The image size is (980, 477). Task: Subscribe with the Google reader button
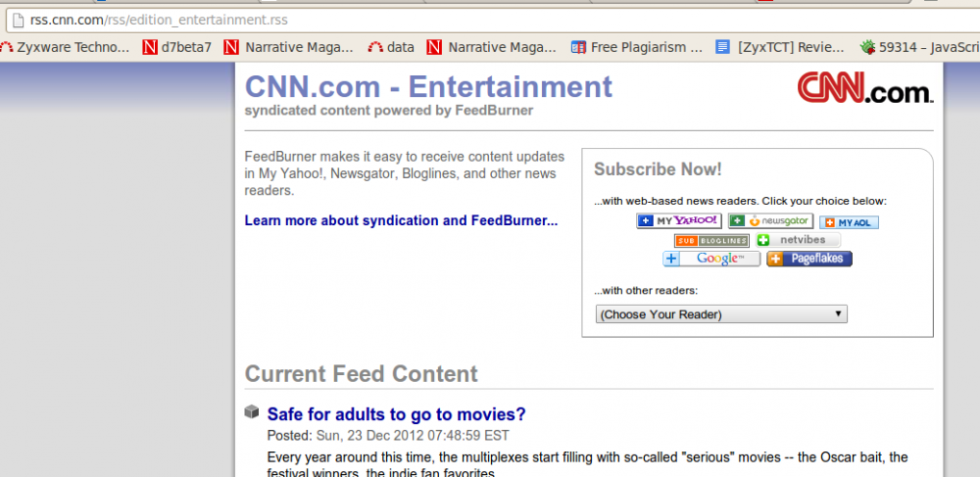711,259
